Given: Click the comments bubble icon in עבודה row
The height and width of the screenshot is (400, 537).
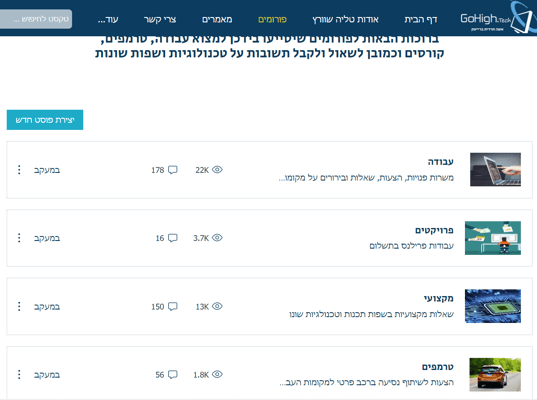Looking at the screenshot, I should (x=173, y=170).
